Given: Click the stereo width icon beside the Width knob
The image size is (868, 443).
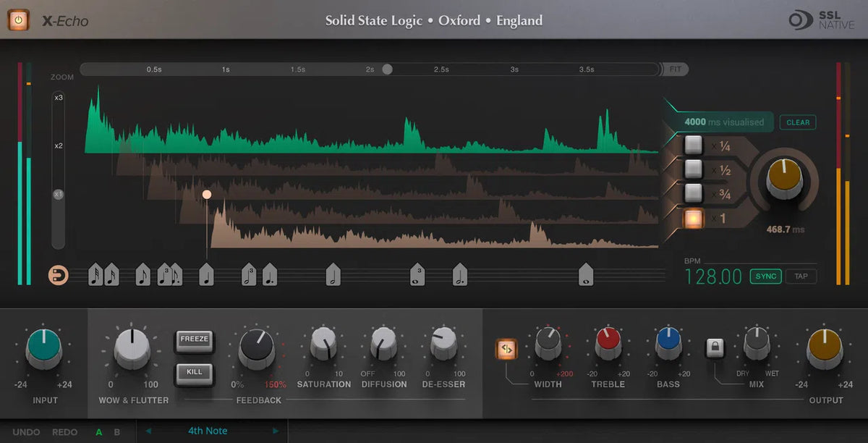Looking at the screenshot, I should [506, 350].
